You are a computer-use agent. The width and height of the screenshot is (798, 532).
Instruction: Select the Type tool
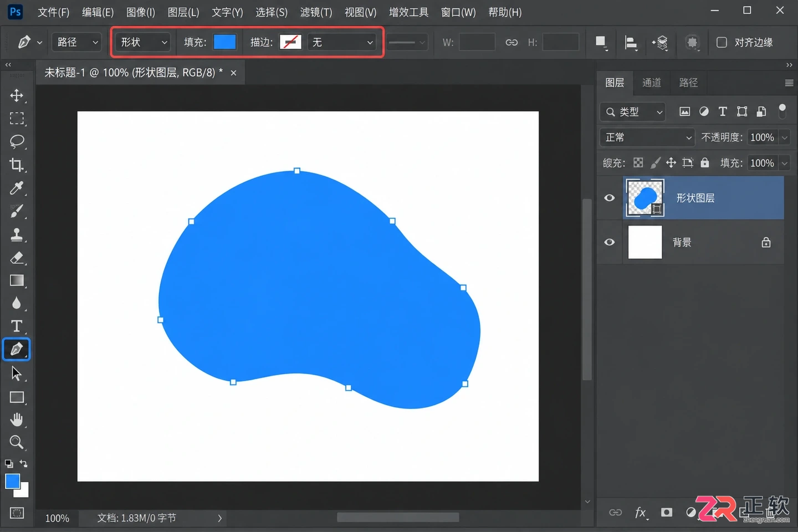[17, 326]
